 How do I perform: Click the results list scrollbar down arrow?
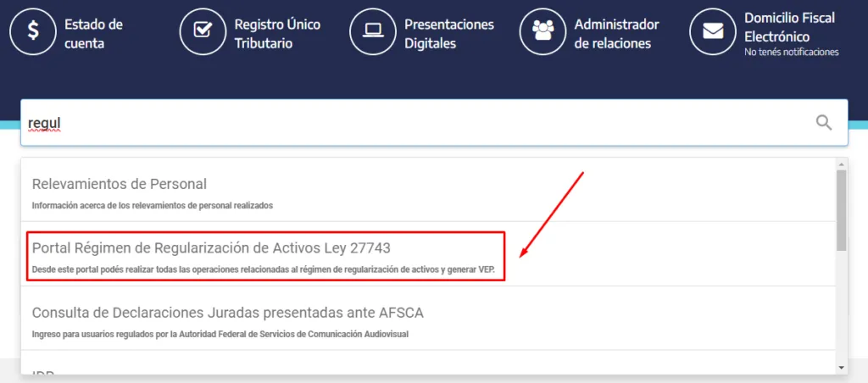pyautogui.click(x=842, y=368)
